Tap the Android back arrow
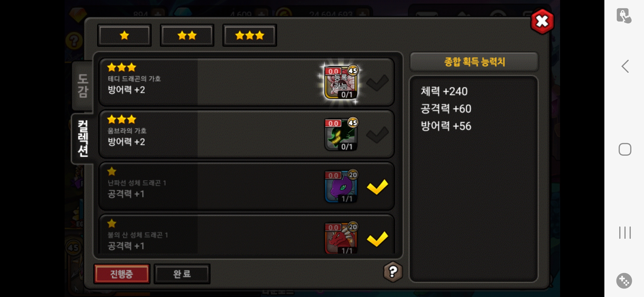 point(625,66)
